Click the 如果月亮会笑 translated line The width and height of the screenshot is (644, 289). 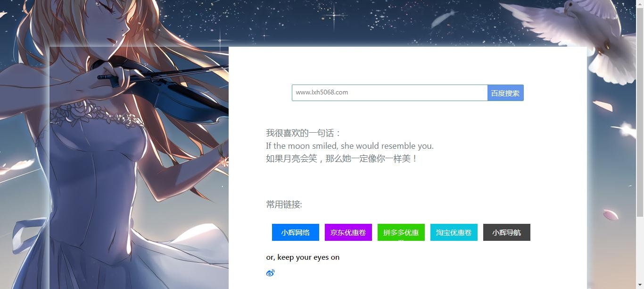pyautogui.click(x=342, y=159)
